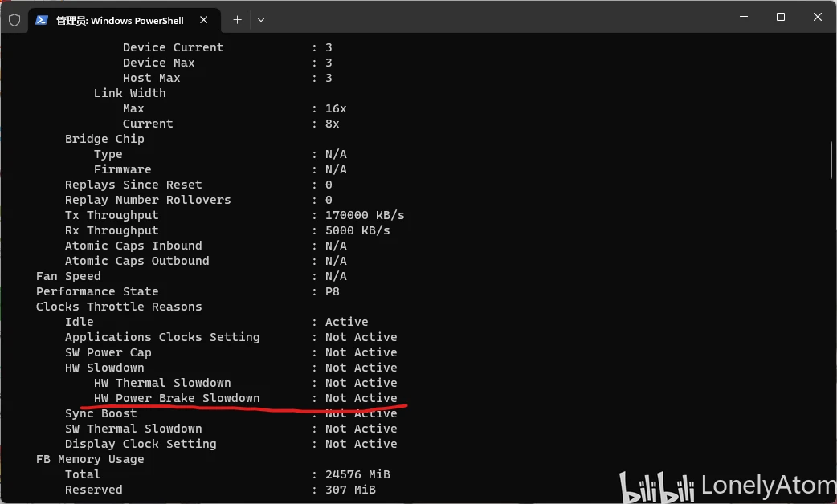The height and width of the screenshot is (504, 837).
Task: Click the 'HW Slowdown' label
Action: click(104, 368)
